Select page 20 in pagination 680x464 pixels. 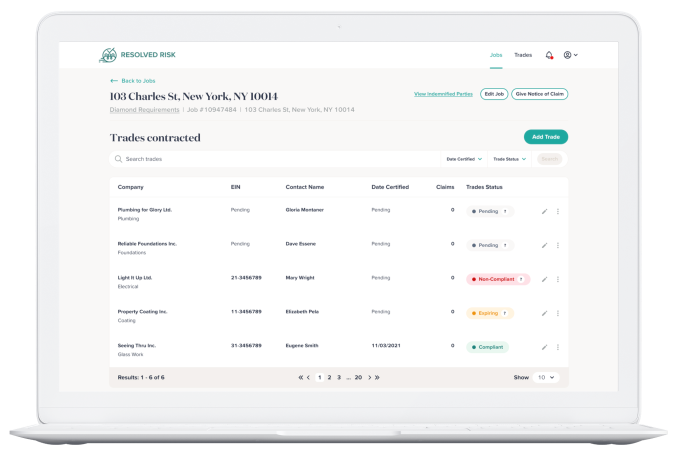pos(358,377)
